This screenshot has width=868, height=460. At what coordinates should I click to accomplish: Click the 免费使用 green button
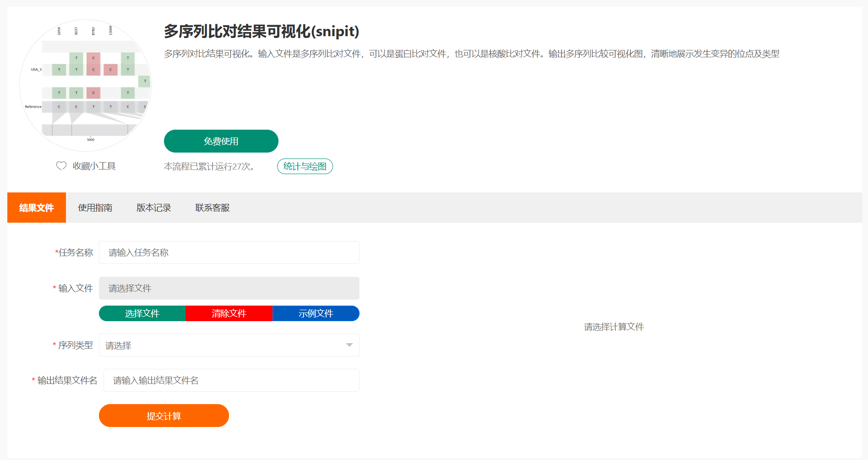tap(221, 141)
